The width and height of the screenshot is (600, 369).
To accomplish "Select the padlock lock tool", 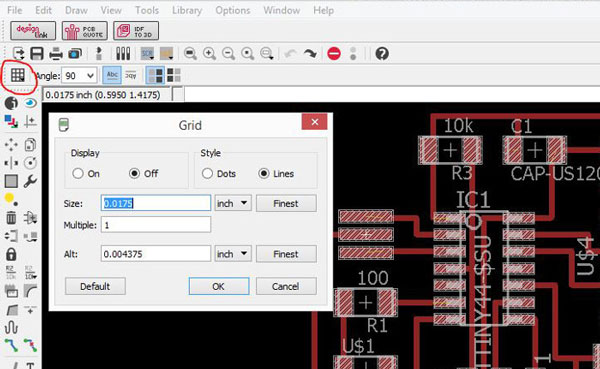I will pos(11,254).
